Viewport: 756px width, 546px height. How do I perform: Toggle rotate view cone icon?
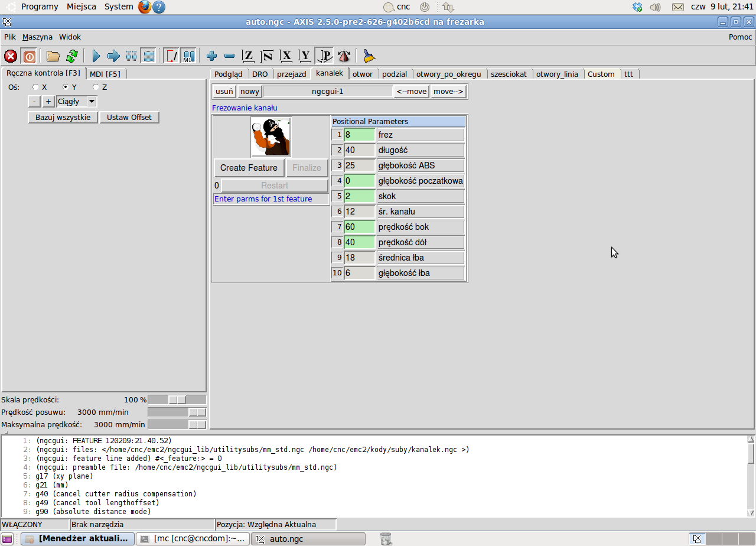pyautogui.click(x=344, y=56)
